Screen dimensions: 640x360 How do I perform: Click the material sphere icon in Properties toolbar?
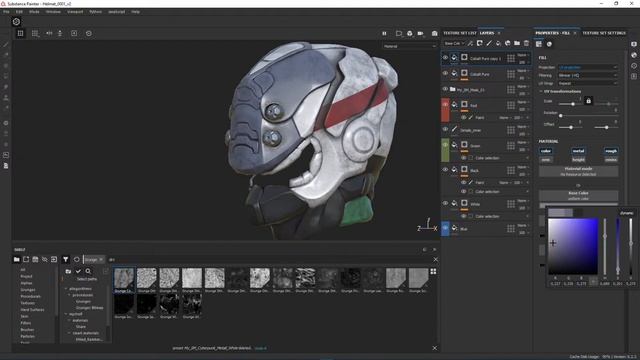[x=549, y=44]
